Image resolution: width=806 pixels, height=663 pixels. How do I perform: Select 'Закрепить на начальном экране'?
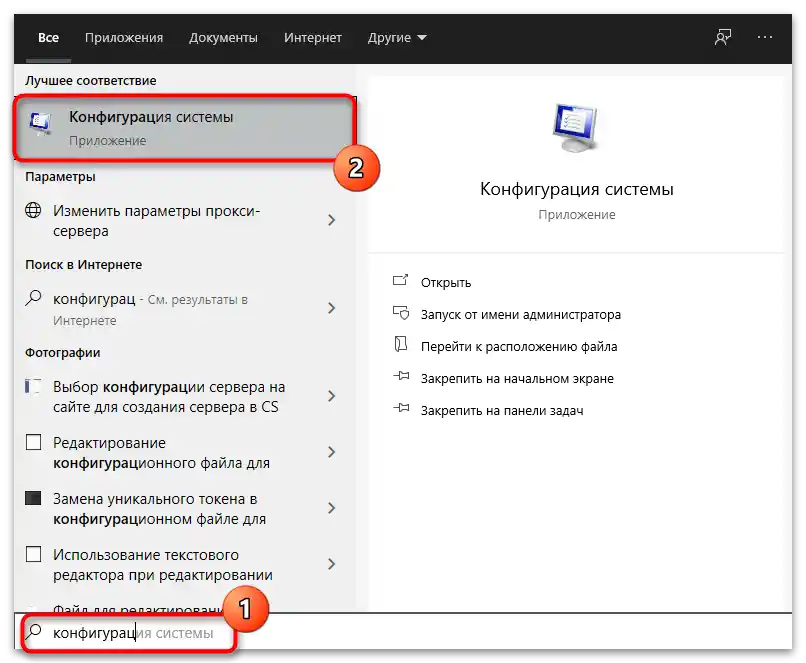coord(517,378)
